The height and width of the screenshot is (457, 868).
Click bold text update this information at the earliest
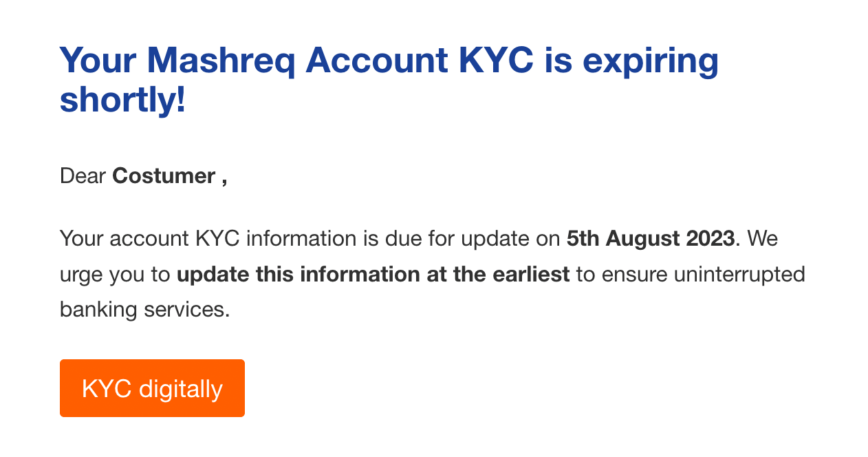point(373,275)
